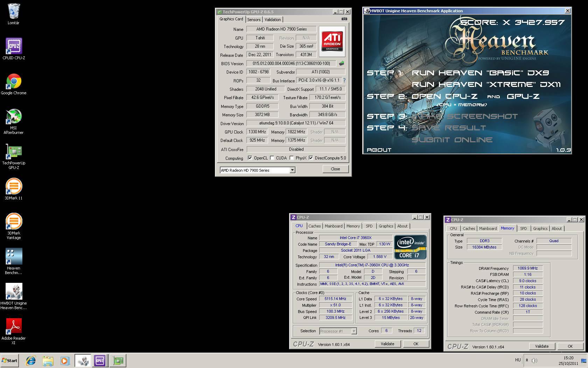Open Windows Explorer folder in taskbar
Image resolution: width=588 pixels, height=368 pixels.
[48, 360]
